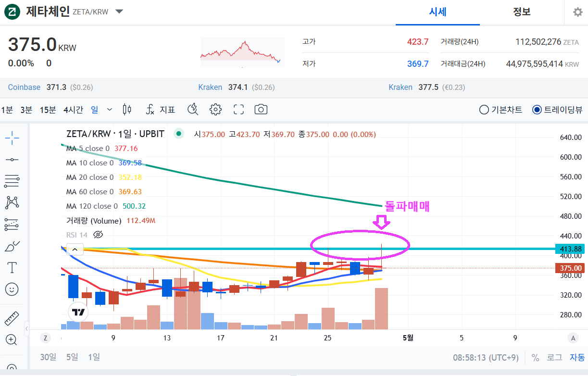The width and height of the screenshot is (588, 376).
Task: Click the Z marker on the timeline axis
Action: click(45, 338)
